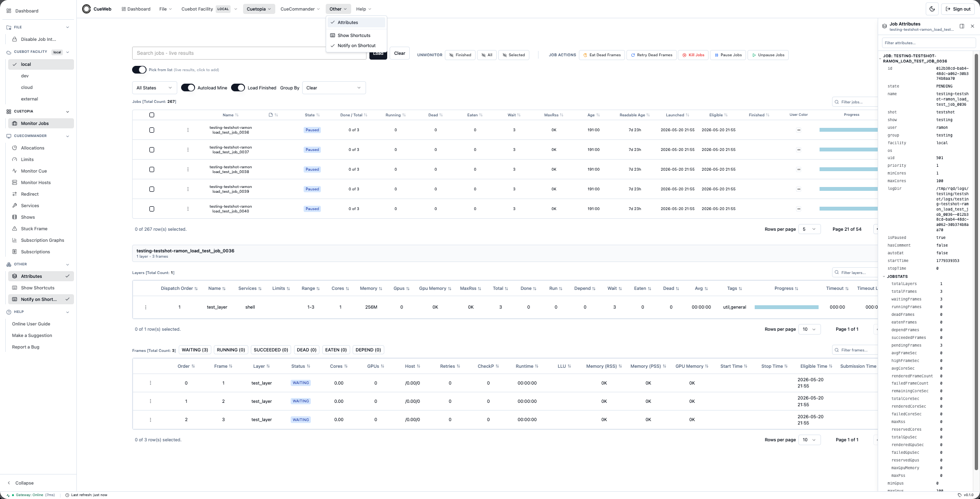The height and width of the screenshot is (499, 980).
Task: Toggle Notify on Shortcut menu item
Action: 356,46
